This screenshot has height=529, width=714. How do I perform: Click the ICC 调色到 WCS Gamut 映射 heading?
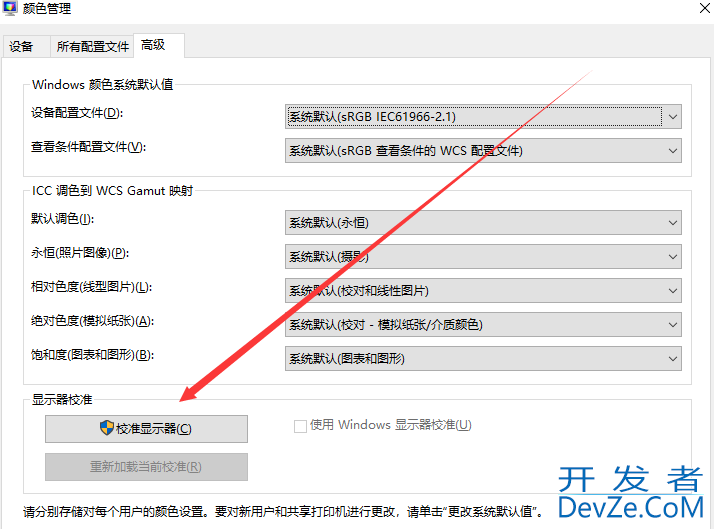112,191
